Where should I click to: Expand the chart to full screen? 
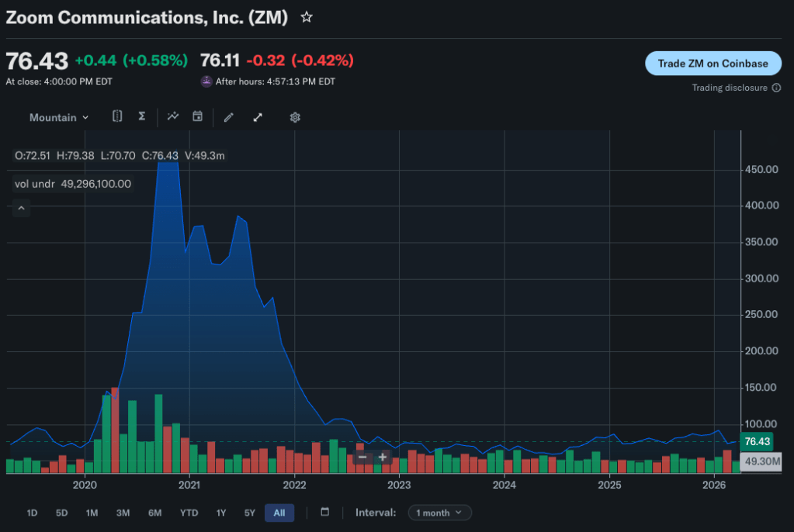tap(258, 117)
